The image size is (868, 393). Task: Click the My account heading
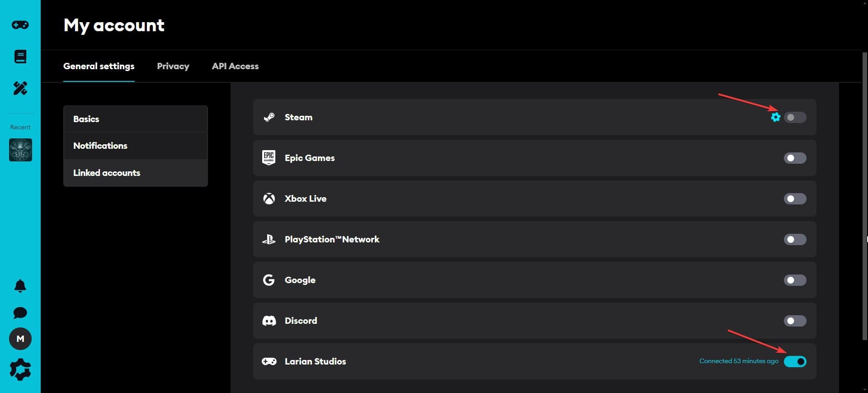[x=114, y=25]
